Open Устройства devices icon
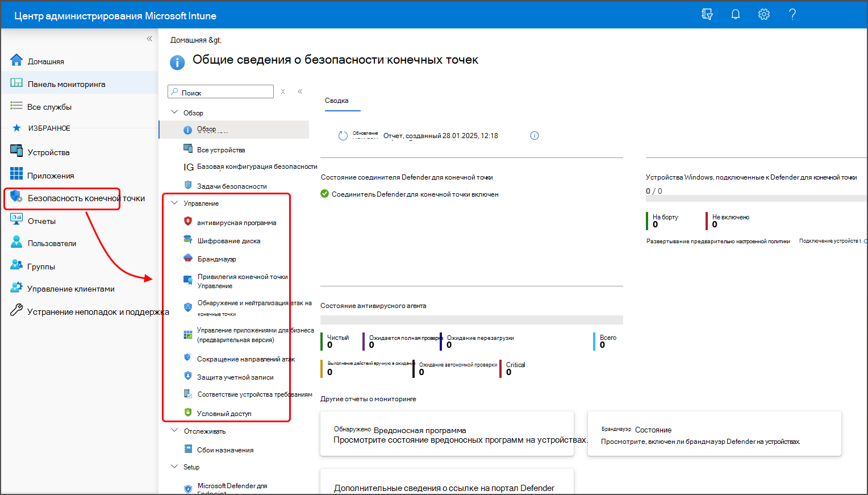Image resolution: width=868 pixels, height=495 pixels. (x=16, y=151)
